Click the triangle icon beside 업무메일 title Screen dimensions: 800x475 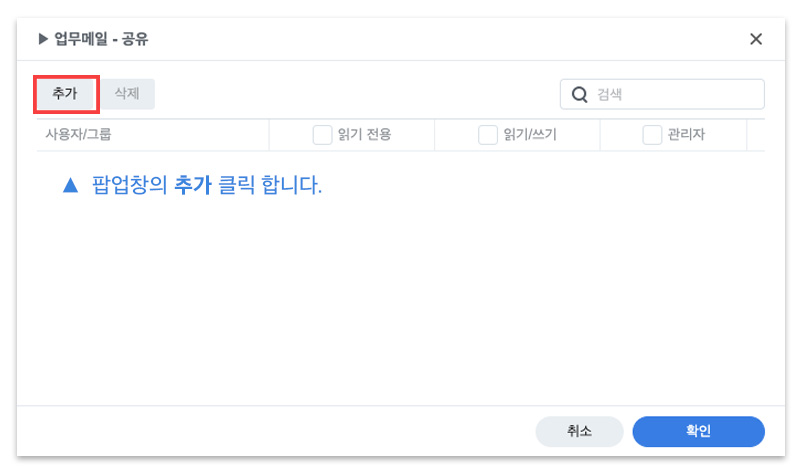click(43, 39)
